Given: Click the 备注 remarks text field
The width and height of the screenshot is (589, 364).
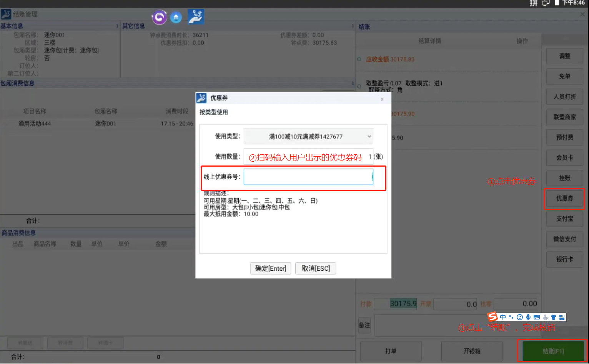Looking at the screenshot, I should pyautogui.click(x=457, y=326).
